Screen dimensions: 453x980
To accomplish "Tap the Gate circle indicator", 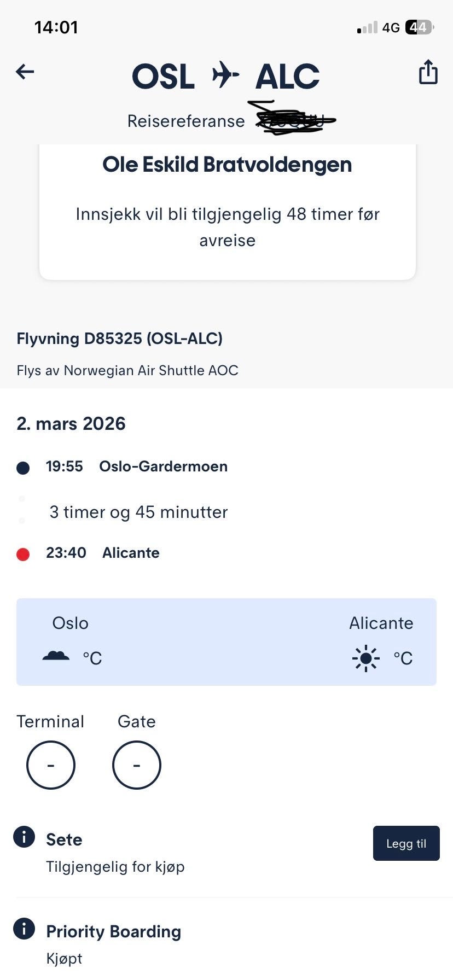I will [137, 765].
